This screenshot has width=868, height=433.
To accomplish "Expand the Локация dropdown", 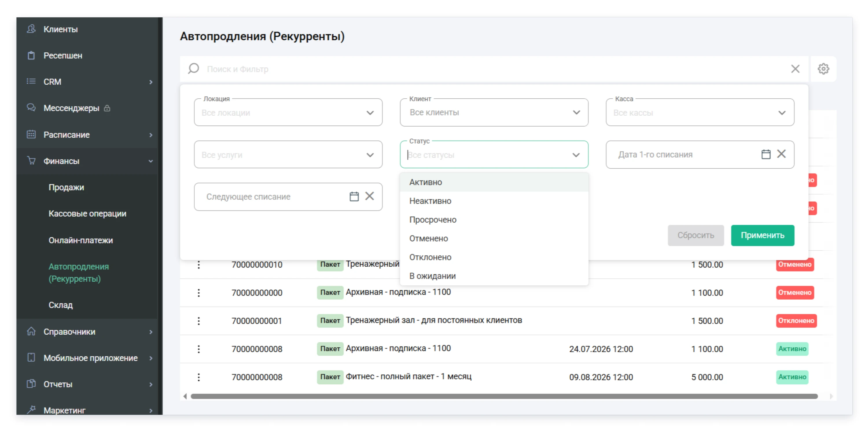I will pos(370,113).
